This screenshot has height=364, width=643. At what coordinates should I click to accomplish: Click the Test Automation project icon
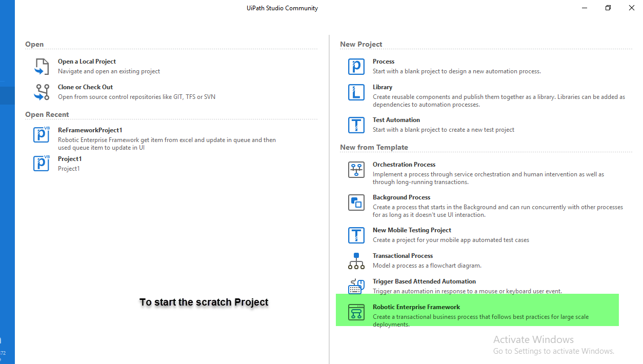point(356,125)
